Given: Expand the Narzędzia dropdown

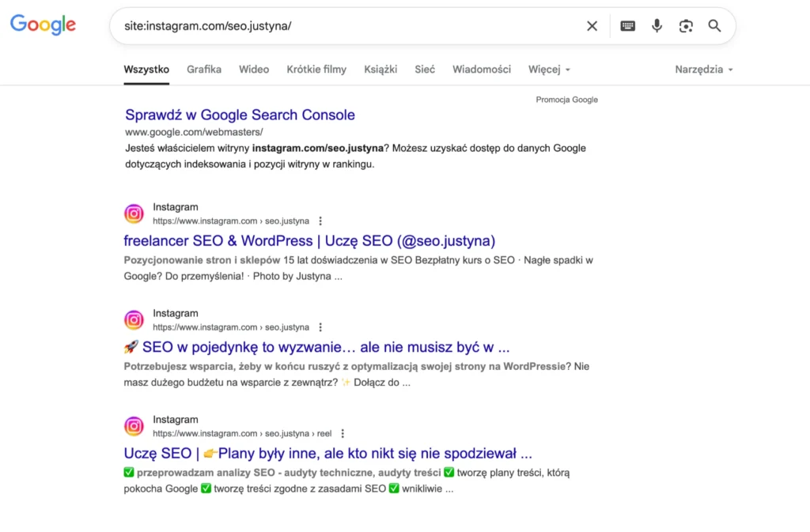Looking at the screenshot, I should coord(703,70).
